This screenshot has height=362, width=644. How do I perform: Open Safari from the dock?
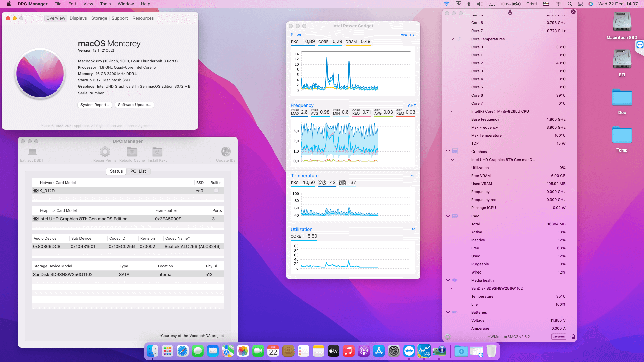182,351
